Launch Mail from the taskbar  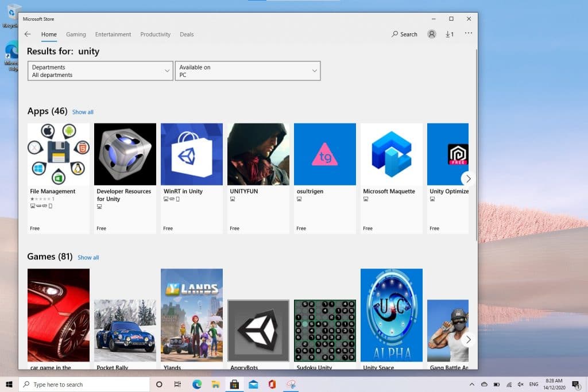253,384
